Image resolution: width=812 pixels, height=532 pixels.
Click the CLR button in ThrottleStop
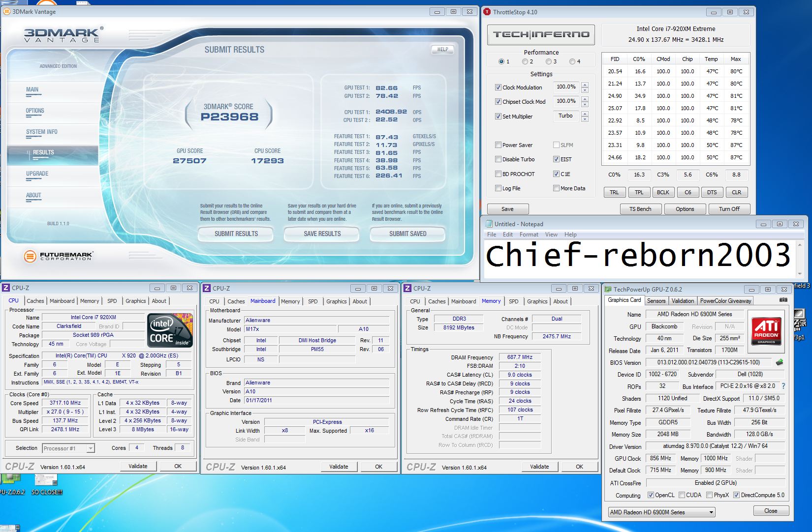coord(736,192)
